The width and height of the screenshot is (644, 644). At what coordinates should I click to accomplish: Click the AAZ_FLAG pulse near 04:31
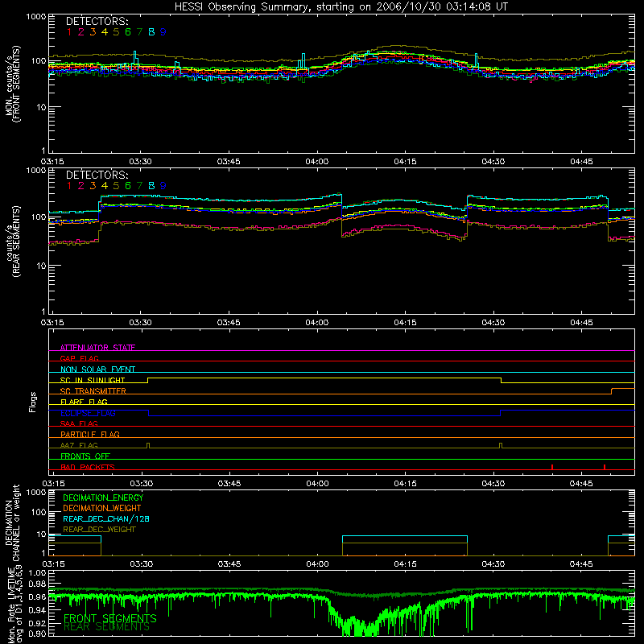(x=501, y=446)
